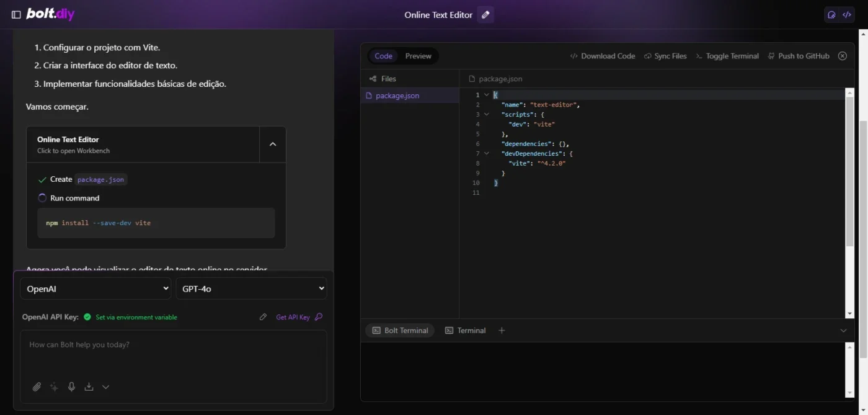
Task: Click the "dependencies": {} code line
Action: click(535, 144)
